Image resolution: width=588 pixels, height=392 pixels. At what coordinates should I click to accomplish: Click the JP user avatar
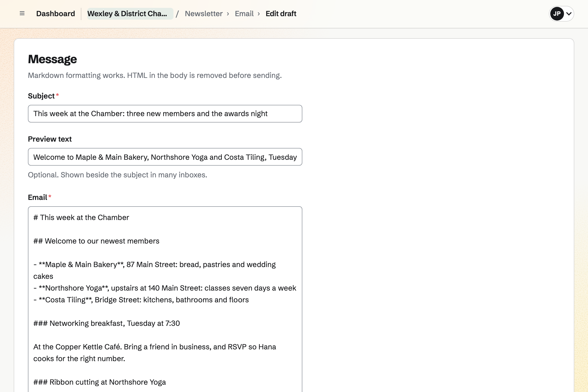pyautogui.click(x=557, y=13)
